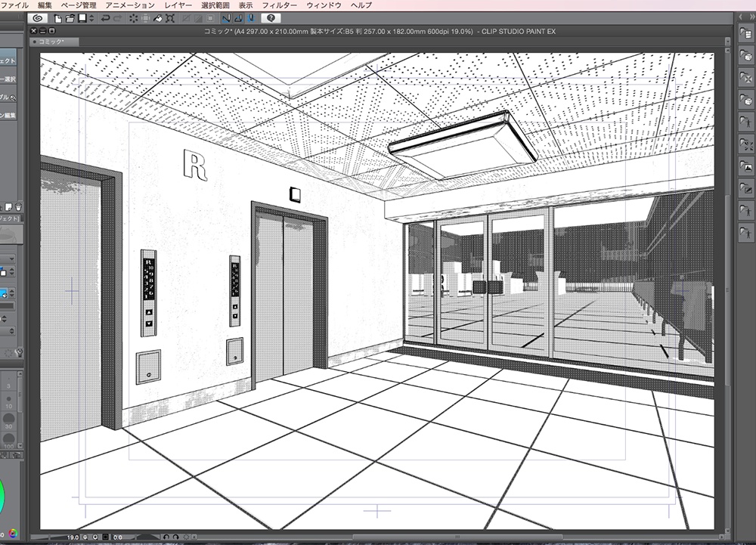The height and width of the screenshot is (545, 756).
Task: Select brush size 30 preset
Action: pyautogui.click(x=8, y=421)
